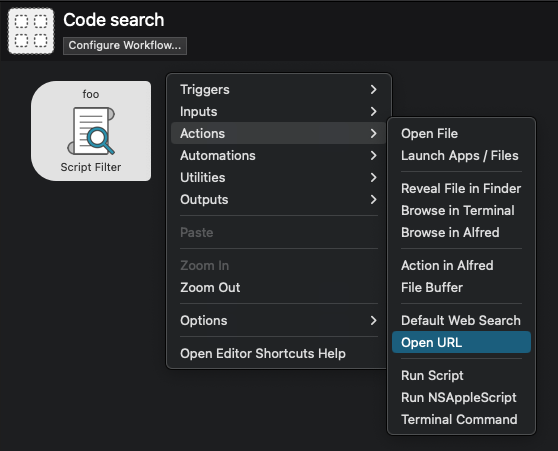Select the highlighted Open URL action
Screen dimensions: 558x451
(461, 342)
